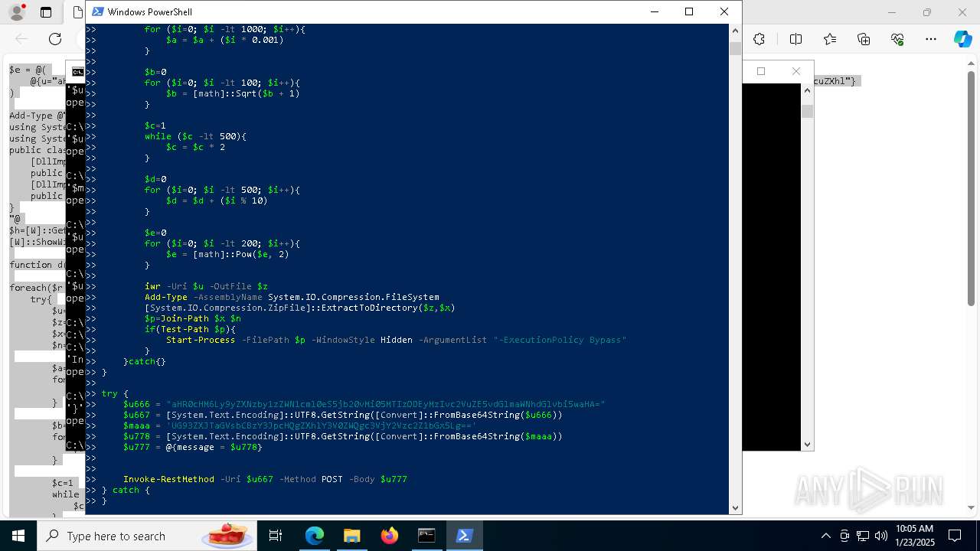
Task: Click the PowerShell taskbar icon
Action: pos(463,536)
